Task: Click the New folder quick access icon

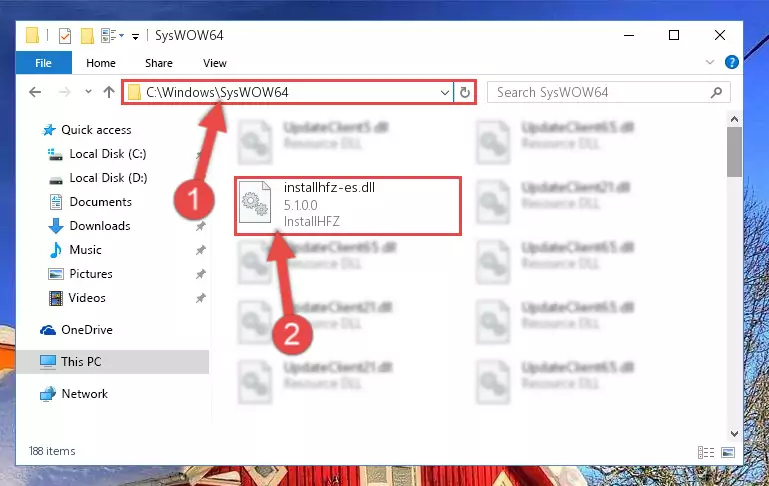Action: tap(87, 36)
